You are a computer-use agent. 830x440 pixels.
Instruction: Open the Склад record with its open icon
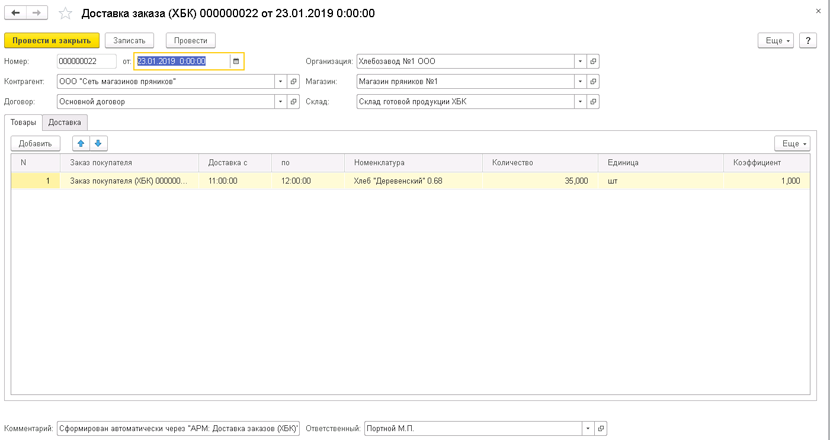coord(593,102)
